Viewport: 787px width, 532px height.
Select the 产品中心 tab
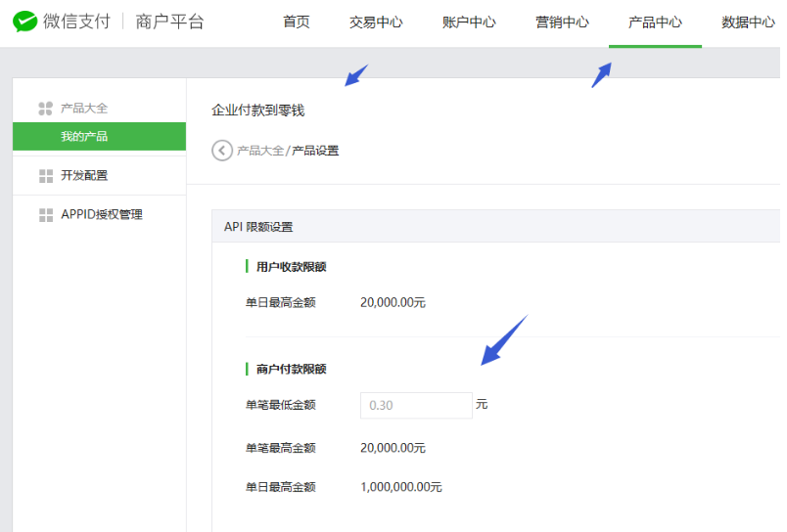point(655,22)
